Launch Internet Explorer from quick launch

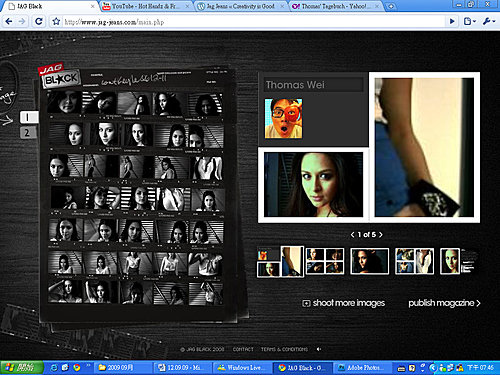pyautogui.click(x=54, y=367)
